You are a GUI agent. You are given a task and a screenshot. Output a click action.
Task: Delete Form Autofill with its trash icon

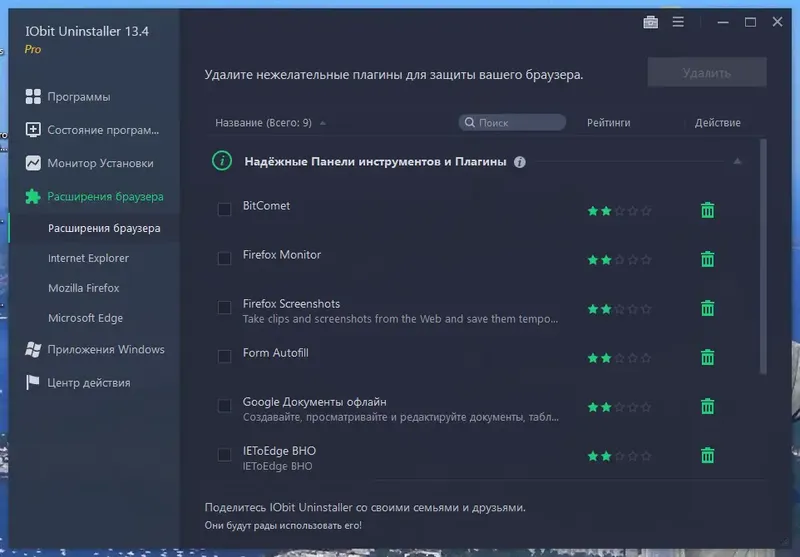tap(708, 357)
